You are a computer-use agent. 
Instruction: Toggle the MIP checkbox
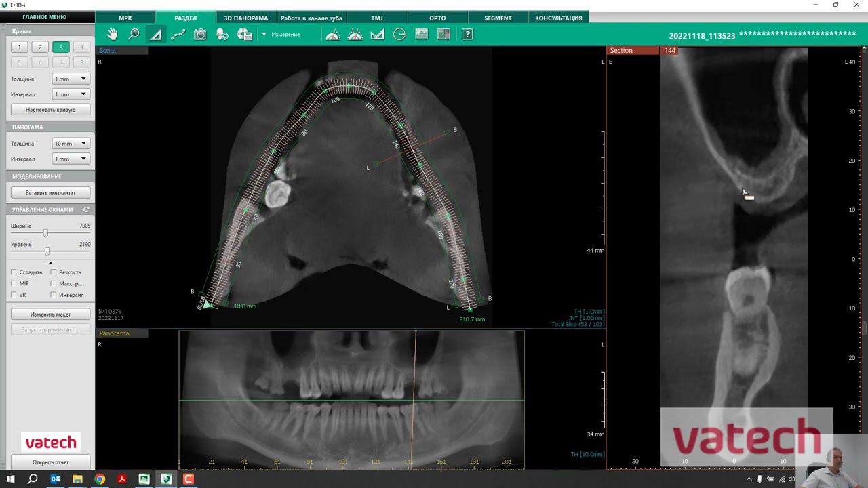pos(14,284)
